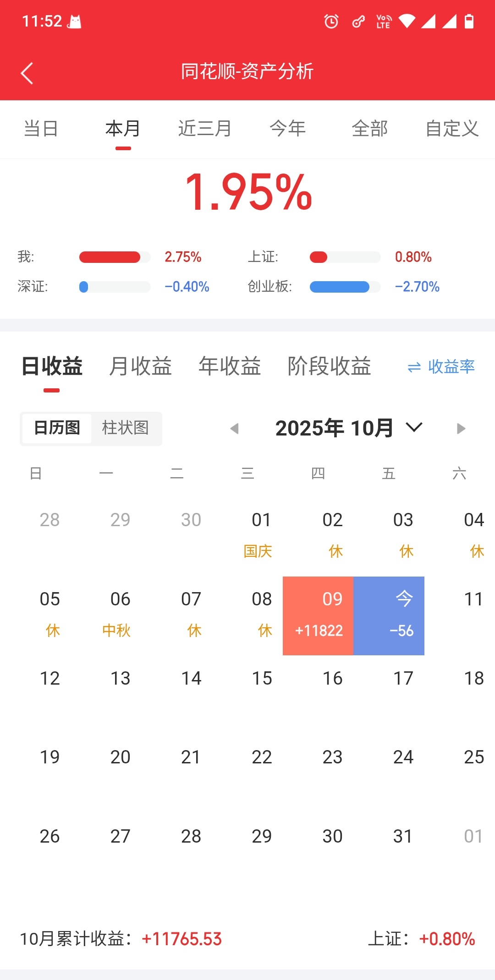The height and width of the screenshot is (980, 495).
Task: Switch to 月收益 tab
Action: point(140,366)
